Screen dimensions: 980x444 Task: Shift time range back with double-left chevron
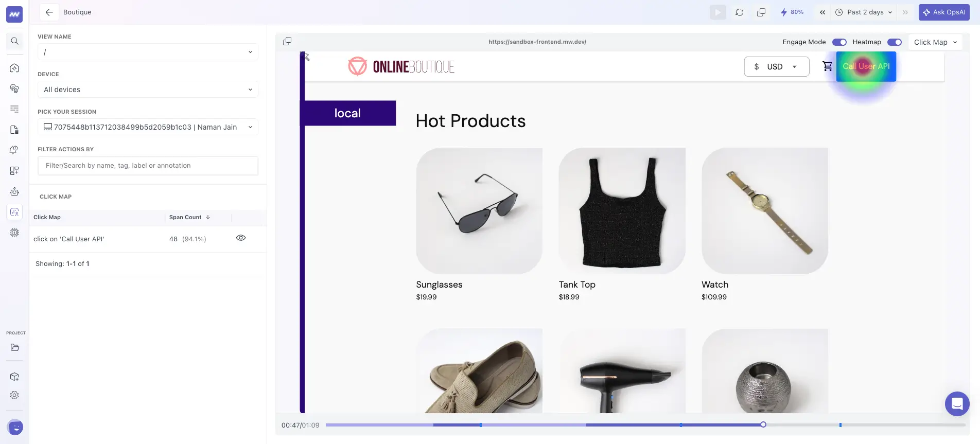[x=822, y=12]
